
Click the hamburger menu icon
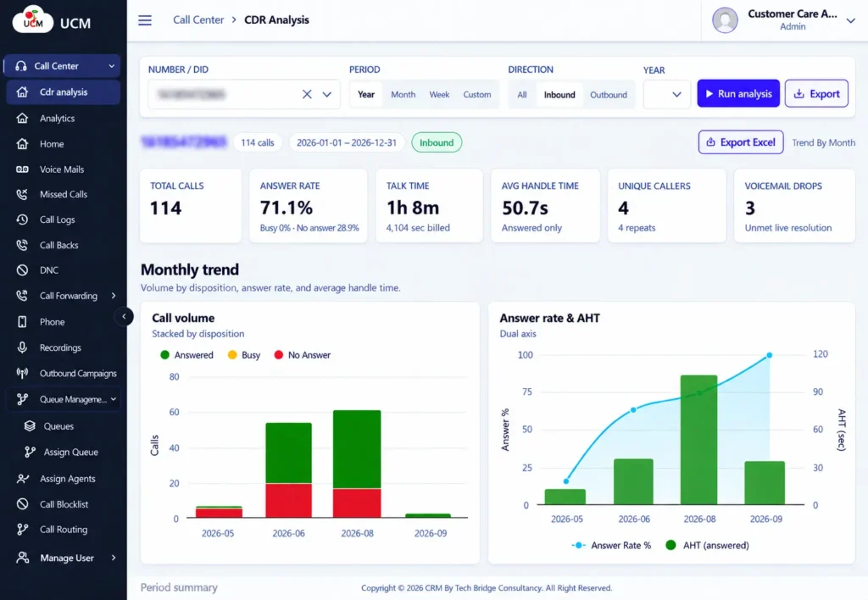coord(144,20)
